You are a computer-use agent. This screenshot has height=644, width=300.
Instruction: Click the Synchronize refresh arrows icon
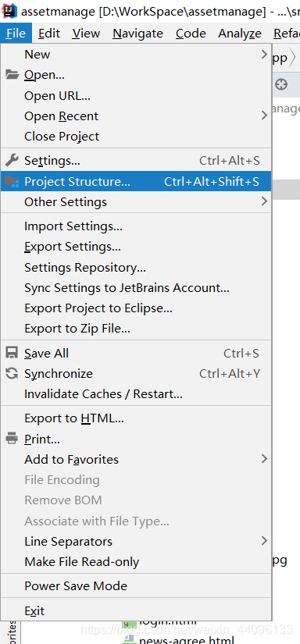click(12, 374)
